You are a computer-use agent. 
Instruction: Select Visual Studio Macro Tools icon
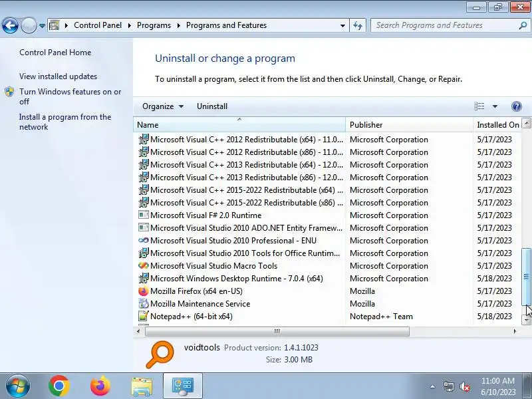click(x=144, y=265)
